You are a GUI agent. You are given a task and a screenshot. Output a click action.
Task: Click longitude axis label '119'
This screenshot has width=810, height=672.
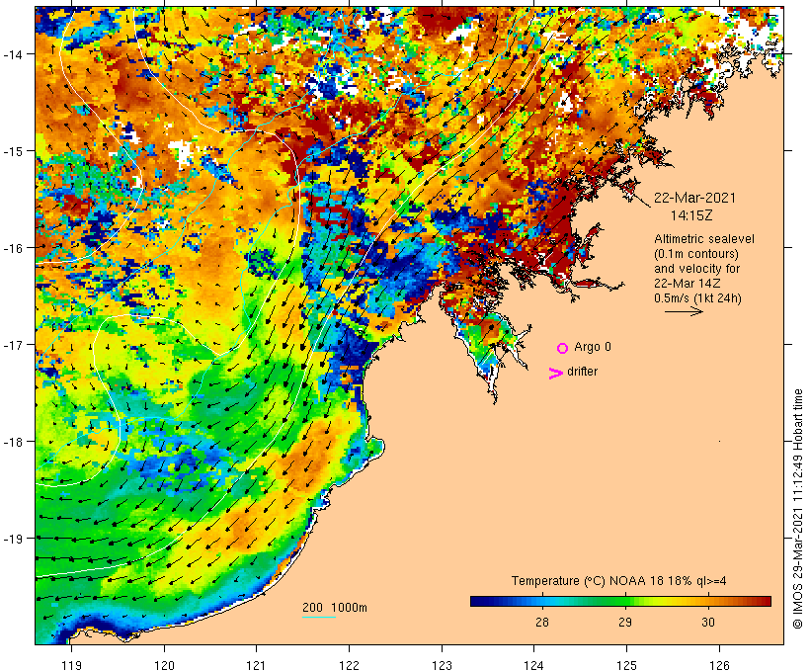(x=71, y=665)
